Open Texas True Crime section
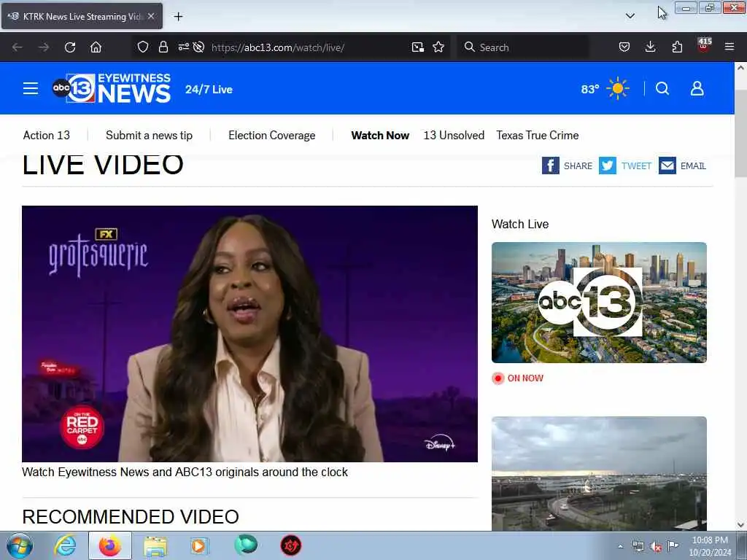747x560 pixels. click(538, 135)
